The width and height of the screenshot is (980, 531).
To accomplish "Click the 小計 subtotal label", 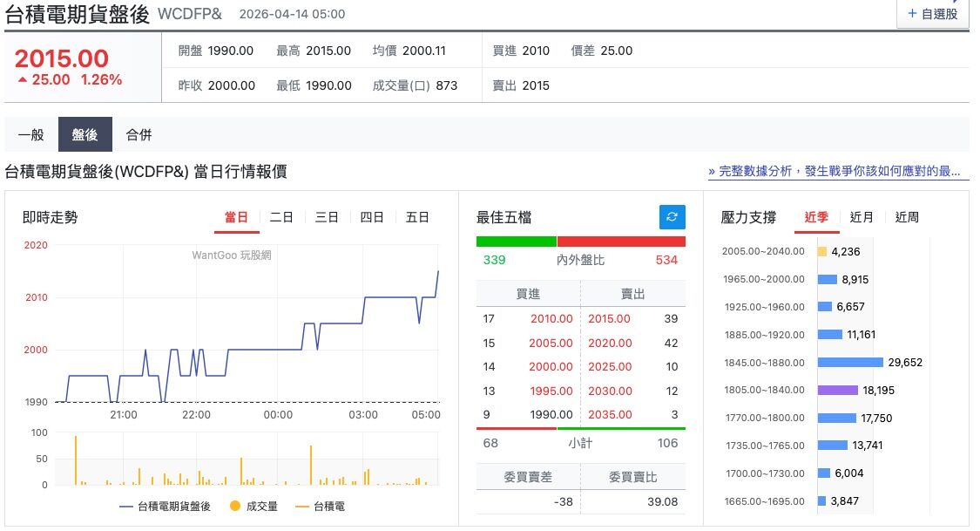I will tap(580, 444).
